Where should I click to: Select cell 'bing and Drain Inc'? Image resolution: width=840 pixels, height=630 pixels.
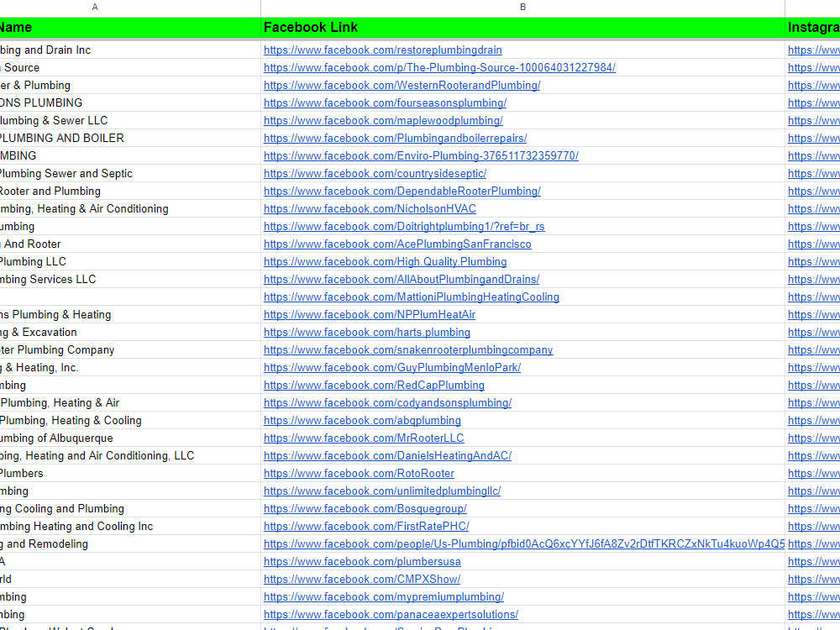tap(130, 50)
